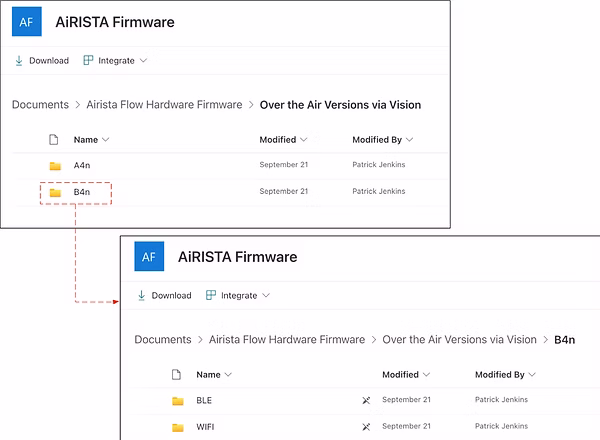Click Download in the upper window toolbar
This screenshot has width=600, height=440.
(x=42, y=60)
